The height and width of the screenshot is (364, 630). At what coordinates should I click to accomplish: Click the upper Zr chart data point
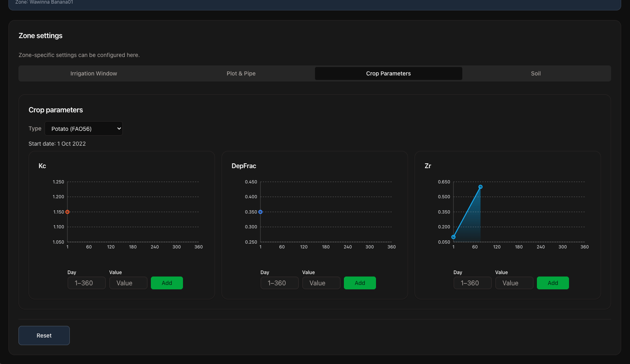pos(480,187)
